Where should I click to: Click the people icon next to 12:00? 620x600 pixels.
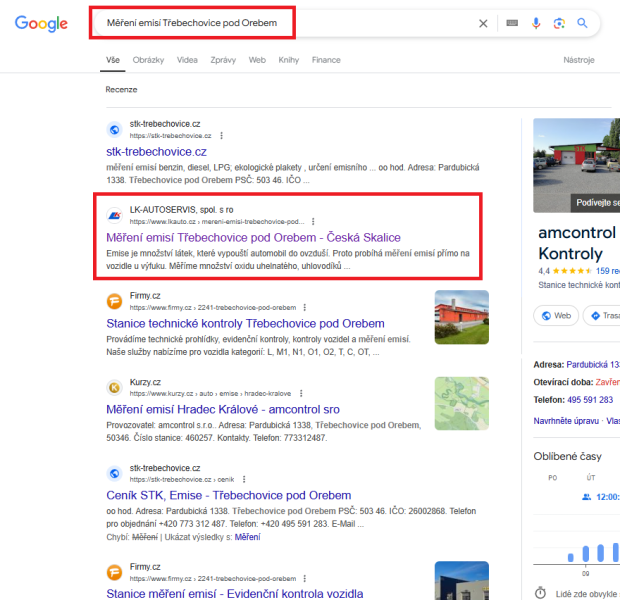(586, 497)
